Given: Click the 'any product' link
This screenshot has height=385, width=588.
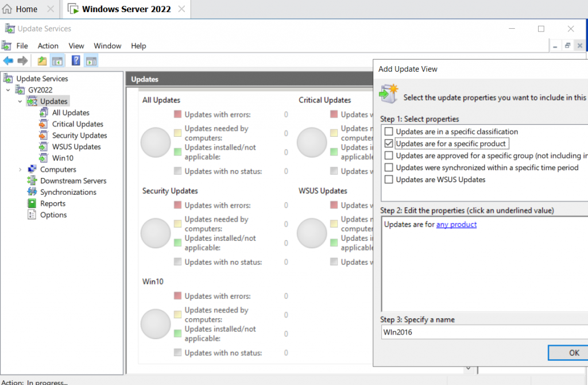Looking at the screenshot, I should 457,225.
